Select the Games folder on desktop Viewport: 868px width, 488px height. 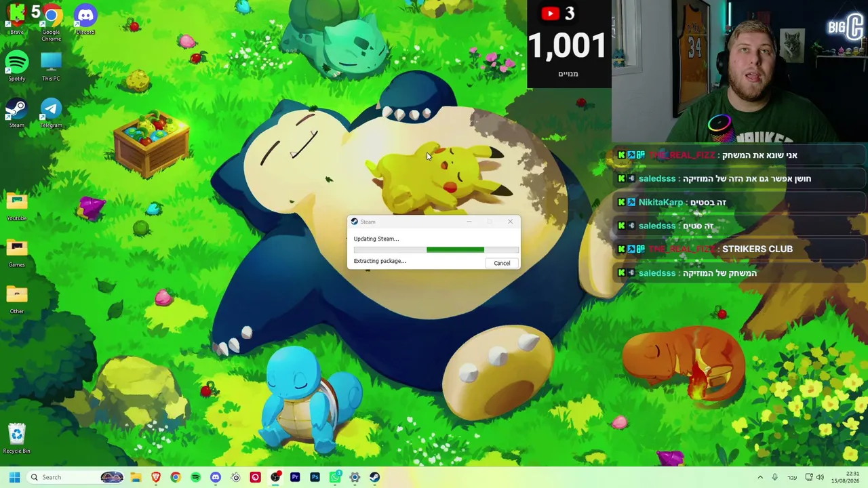[x=16, y=253]
